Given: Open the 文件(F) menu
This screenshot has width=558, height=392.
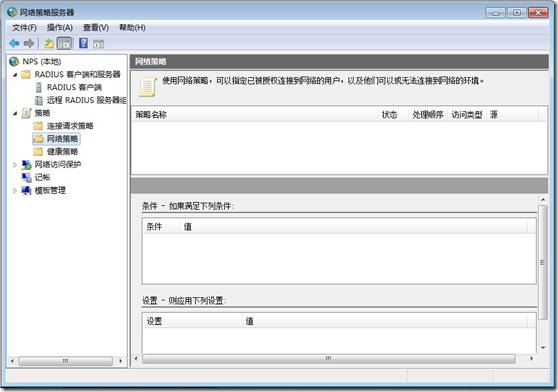Looking at the screenshot, I should point(24,28).
